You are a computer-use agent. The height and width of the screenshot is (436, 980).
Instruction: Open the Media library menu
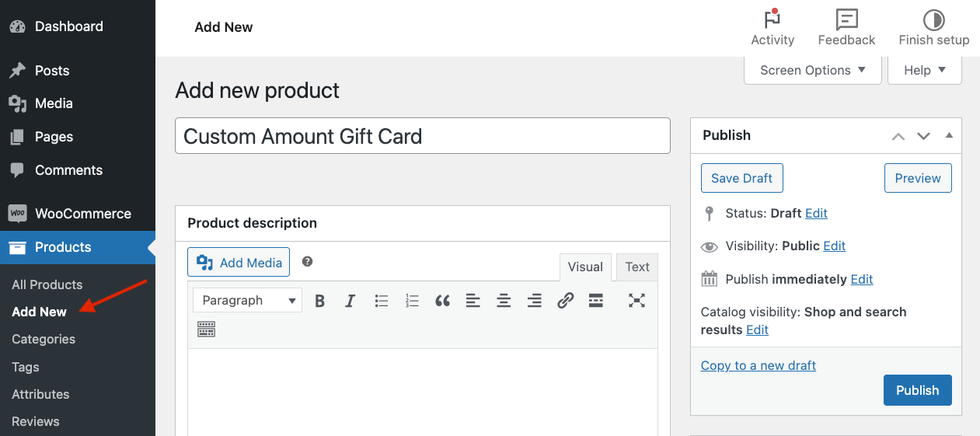coord(78,103)
